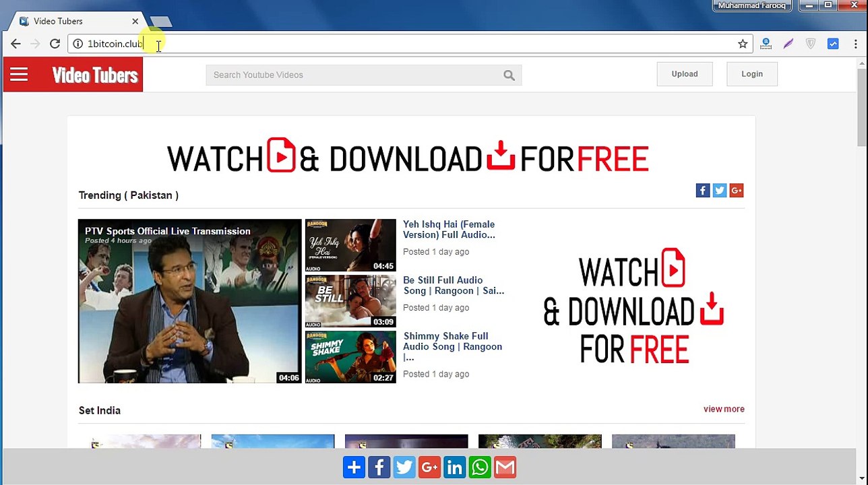868x485 pixels.
Task: Click the Twitter icon in bottom share bar
Action: (404, 467)
